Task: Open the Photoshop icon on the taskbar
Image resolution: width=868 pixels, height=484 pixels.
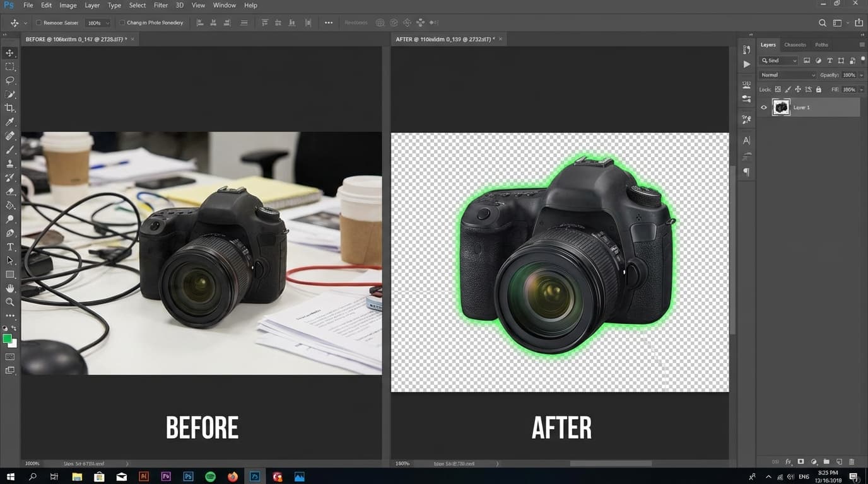Action: click(x=187, y=476)
